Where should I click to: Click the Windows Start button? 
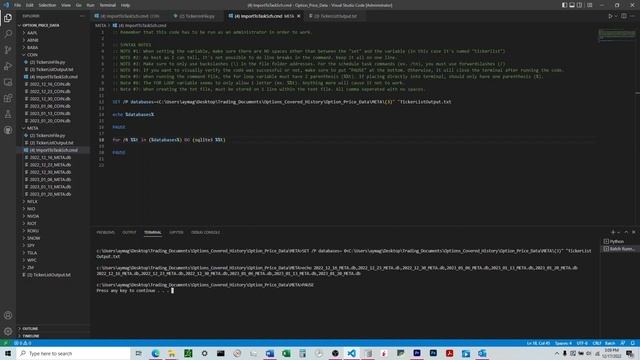(x=8, y=353)
